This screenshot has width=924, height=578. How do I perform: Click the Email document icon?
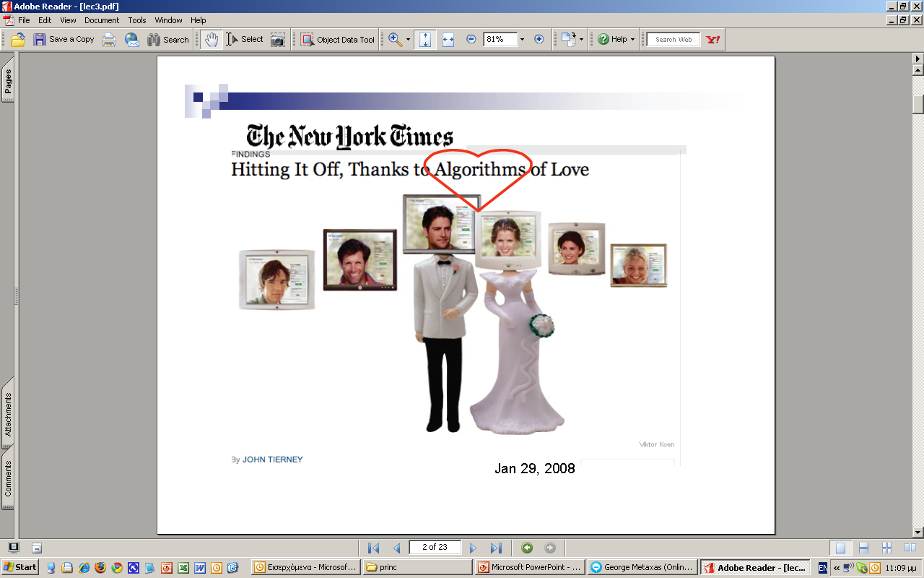tap(132, 40)
